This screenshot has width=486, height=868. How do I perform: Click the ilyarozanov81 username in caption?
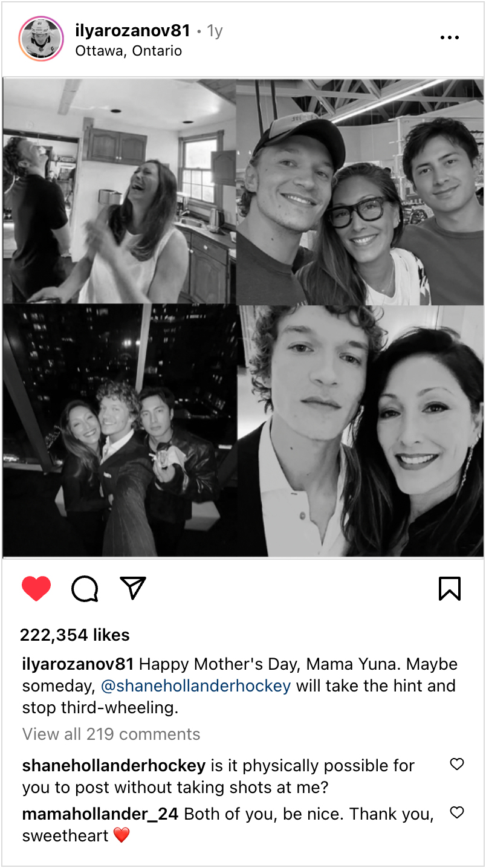point(78,664)
